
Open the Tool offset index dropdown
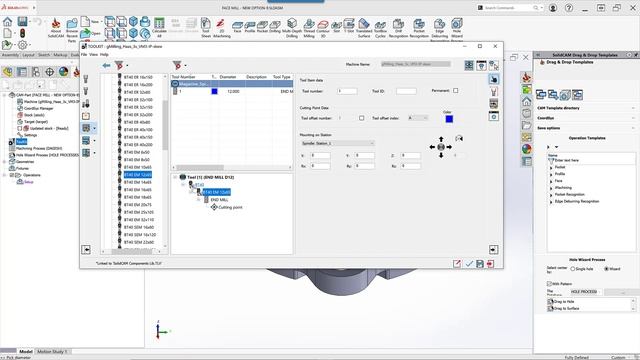(x=418, y=118)
